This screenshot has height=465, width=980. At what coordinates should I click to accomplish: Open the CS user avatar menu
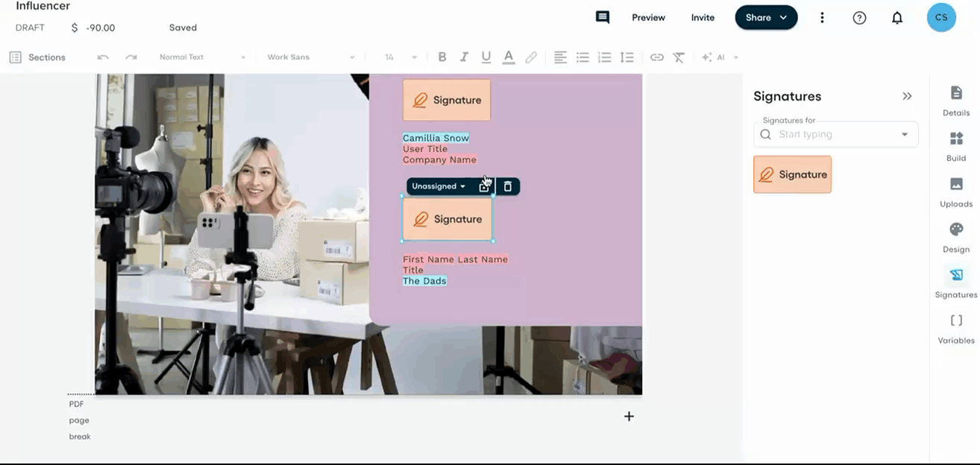[x=941, y=17]
